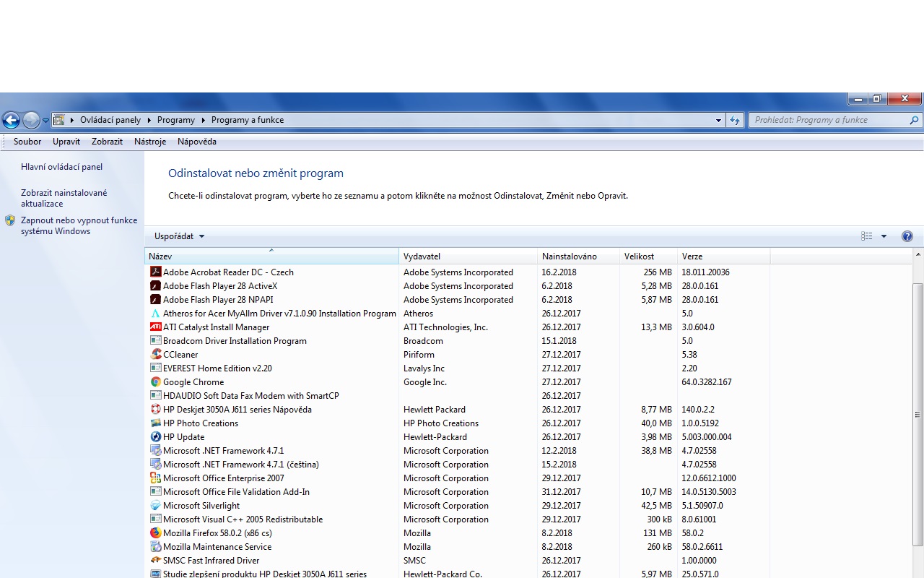This screenshot has width=924, height=578.
Task: Open the Soubor menu
Action: 27,142
